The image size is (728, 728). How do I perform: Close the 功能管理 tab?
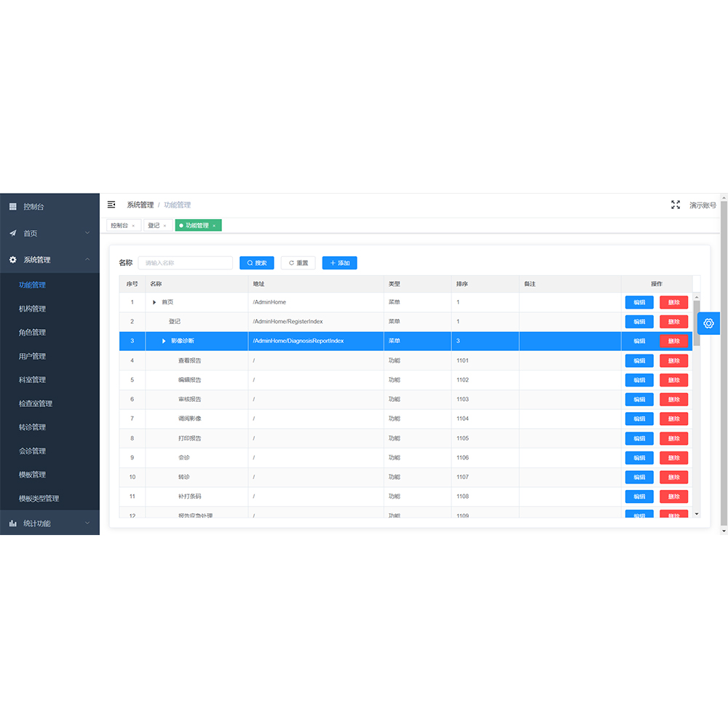click(213, 226)
